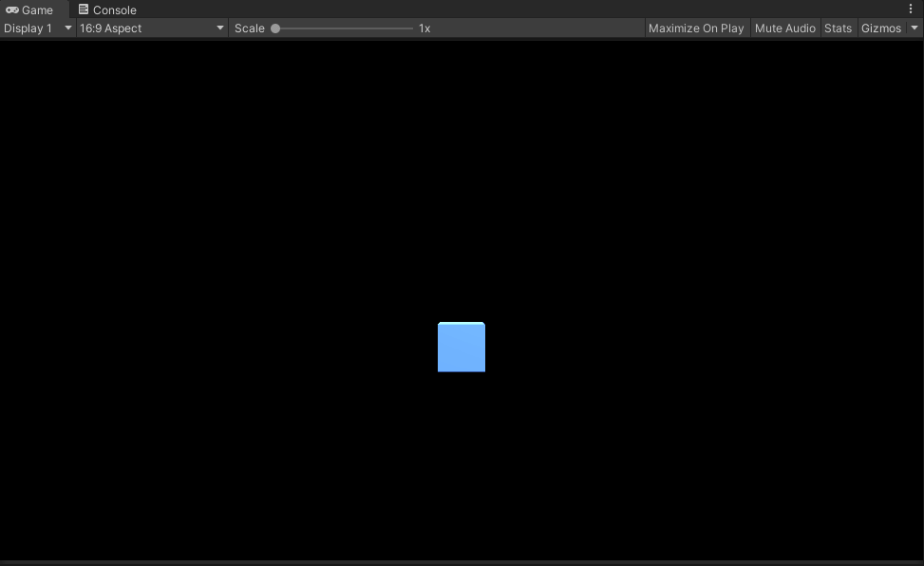The width and height of the screenshot is (924, 566).
Task: Click the blue cube in Game view
Action: (462, 347)
